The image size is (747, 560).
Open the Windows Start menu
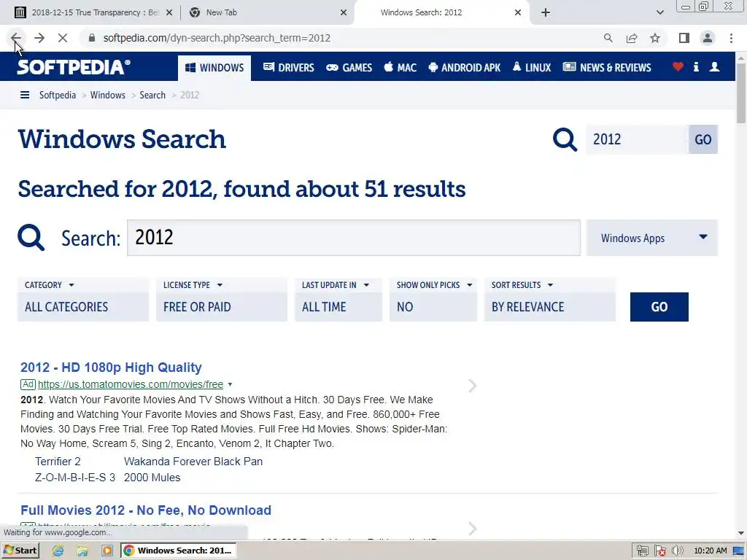click(x=20, y=551)
